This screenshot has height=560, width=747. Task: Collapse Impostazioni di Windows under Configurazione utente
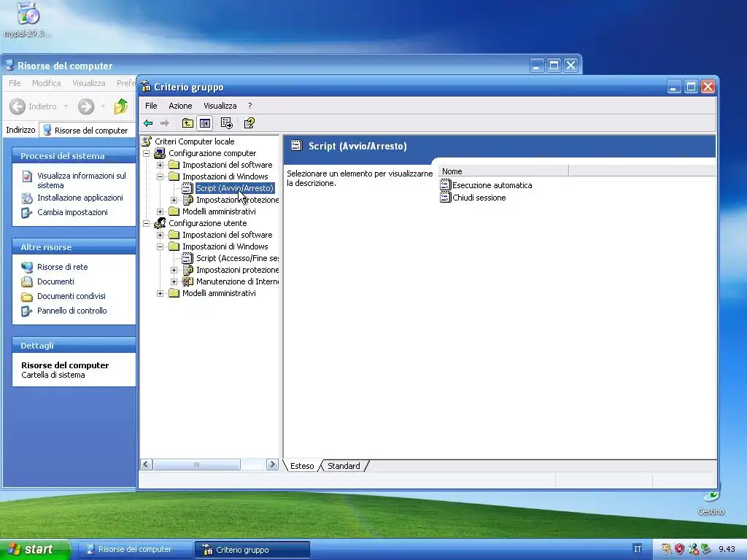(160, 246)
